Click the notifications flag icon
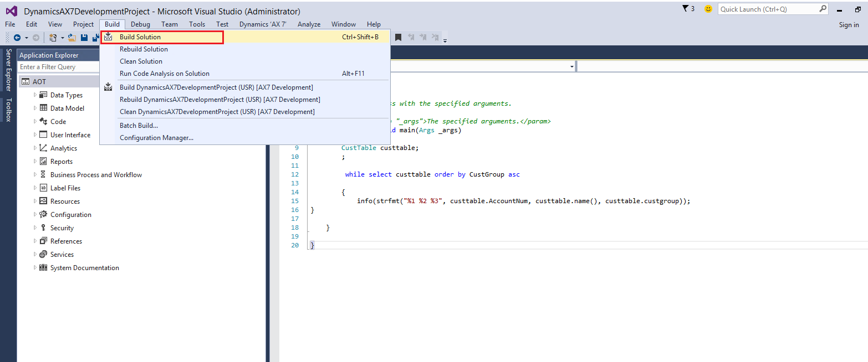Viewport: 868px width, 362px height. (685, 9)
